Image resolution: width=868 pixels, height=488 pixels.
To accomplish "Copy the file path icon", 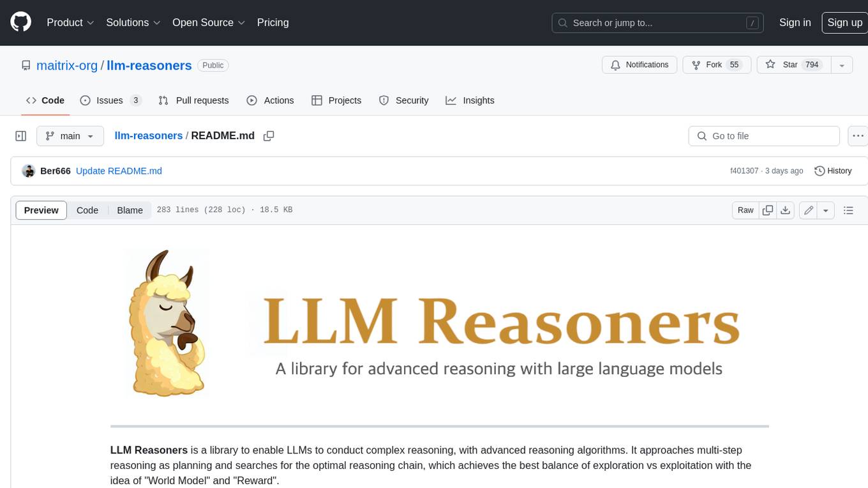I will tap(269, 136).
